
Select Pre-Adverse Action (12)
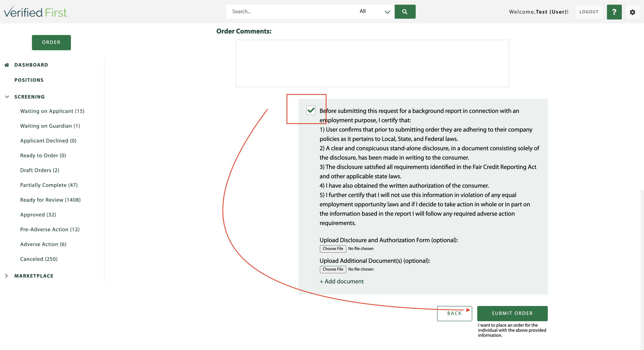[50, 229]
